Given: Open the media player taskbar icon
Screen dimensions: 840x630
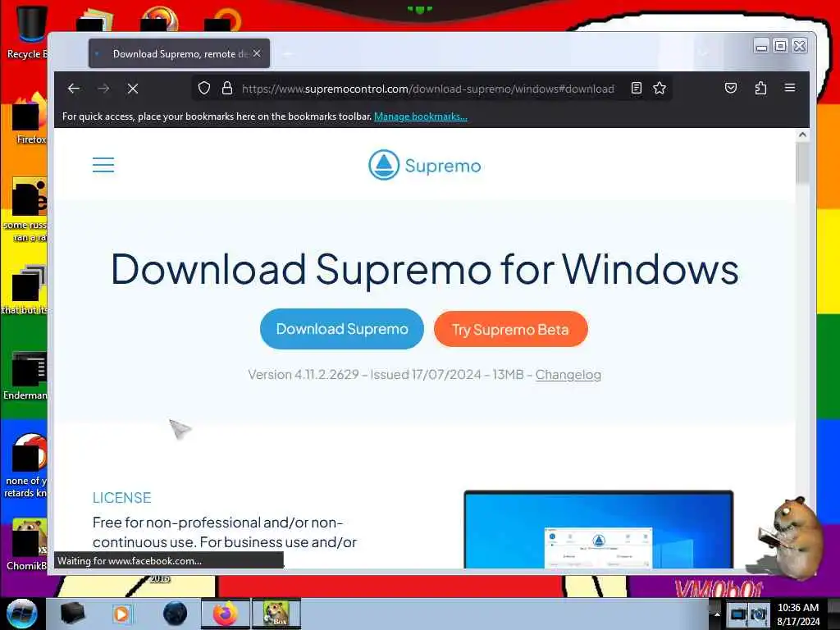Looking at the screenshot, I should [x=121, y=614].
